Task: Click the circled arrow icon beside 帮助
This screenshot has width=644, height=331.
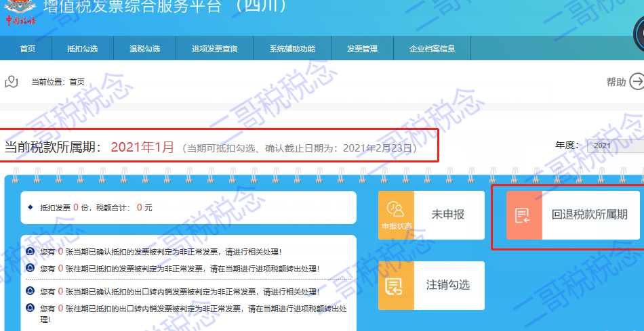Action: [x=637, y=82]
